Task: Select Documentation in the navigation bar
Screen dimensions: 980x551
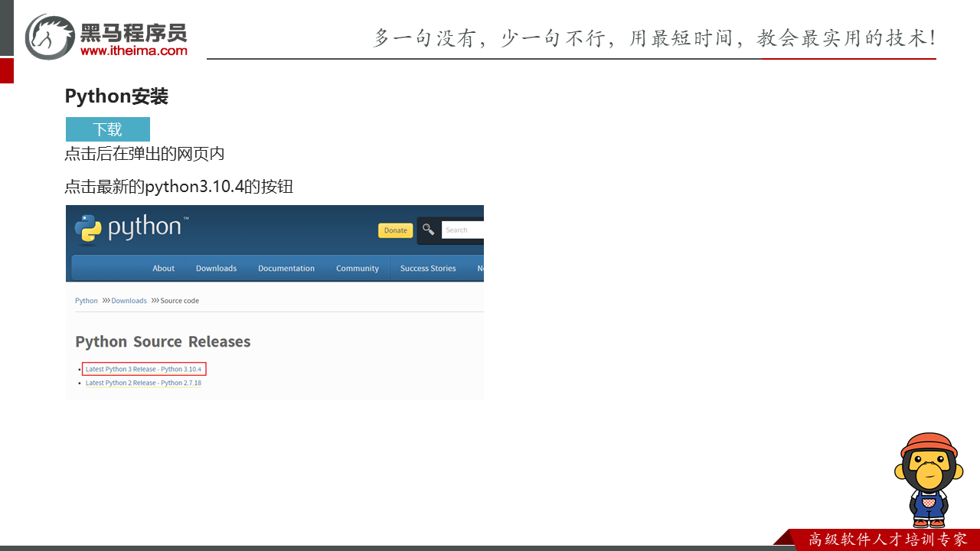Action: tap(286, 269)
